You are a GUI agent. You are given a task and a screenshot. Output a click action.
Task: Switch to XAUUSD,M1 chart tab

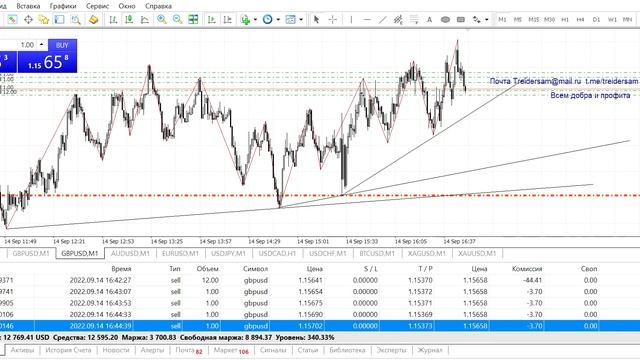pos(477,253)
